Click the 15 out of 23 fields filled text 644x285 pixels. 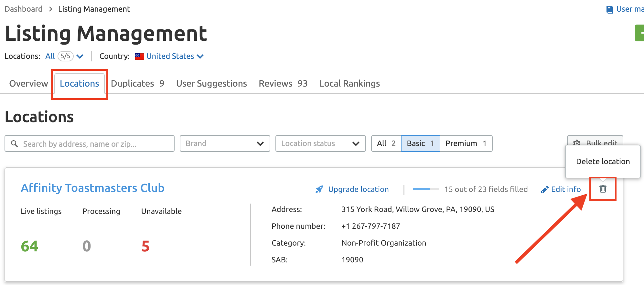pos(486,189)
